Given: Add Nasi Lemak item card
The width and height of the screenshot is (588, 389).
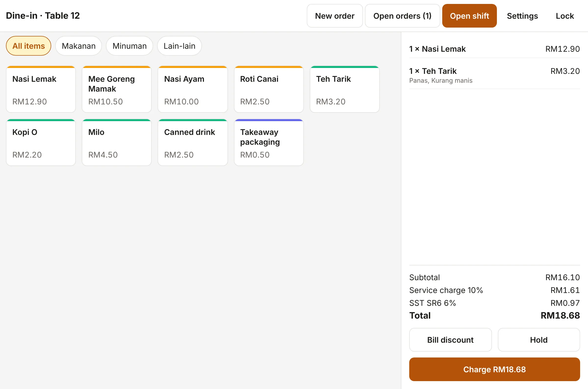Looking at the screenshot, I should (41, 89).
